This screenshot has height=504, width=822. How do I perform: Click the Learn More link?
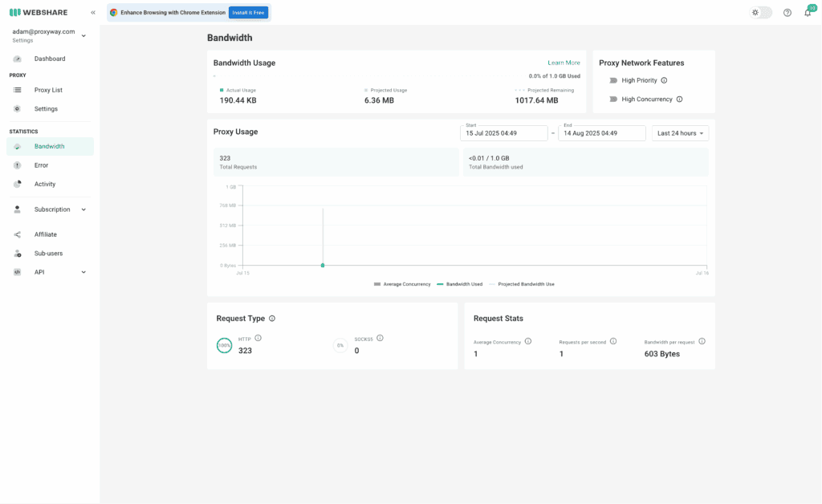click(x=564, y=63)
